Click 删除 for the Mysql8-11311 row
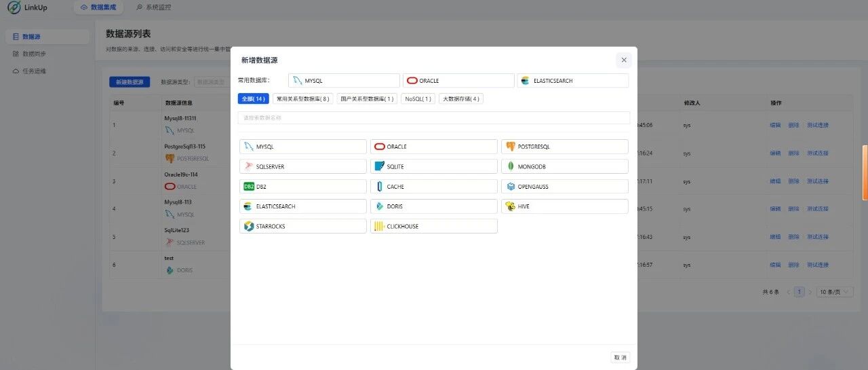868x370 pixels. pyautogui.click(x=793, y=125)
